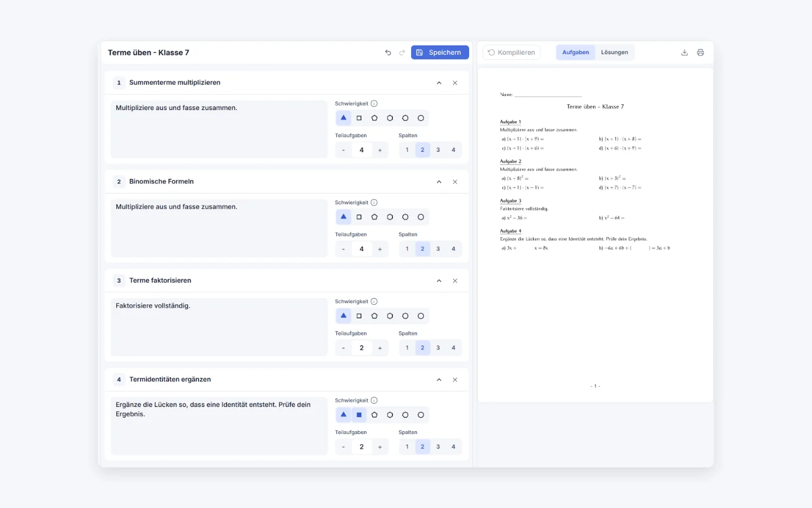Switch to the Aufgaben tab
Viewport: 812px width, 508px height.
pos(576,52)
